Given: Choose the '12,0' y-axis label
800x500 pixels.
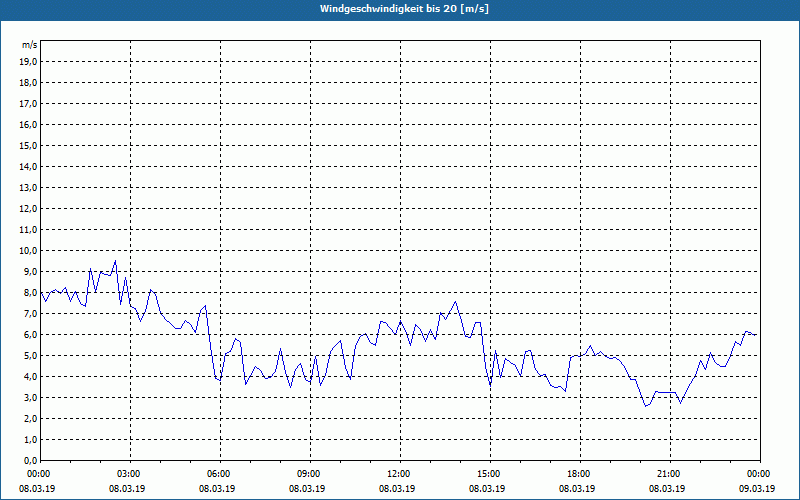Looking at the screenshot, I should [x=28, y=209].
